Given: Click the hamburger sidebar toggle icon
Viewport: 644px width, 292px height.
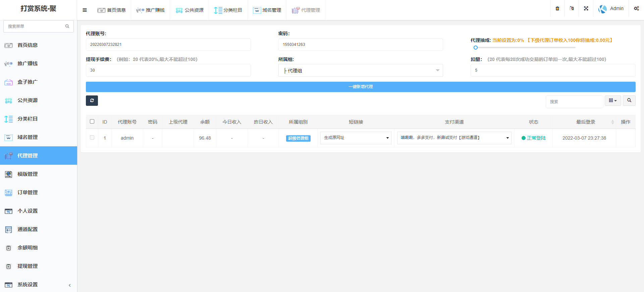Looking at the screenshot, I should tap(85, 10).
